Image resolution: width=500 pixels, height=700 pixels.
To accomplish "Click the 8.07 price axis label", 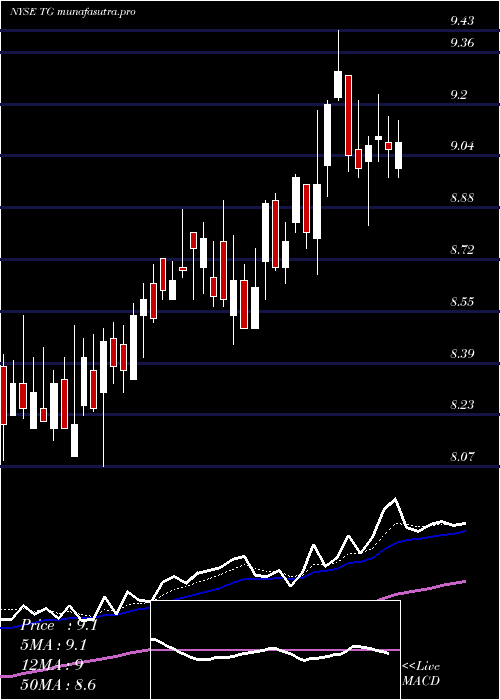I will point(462,456).
